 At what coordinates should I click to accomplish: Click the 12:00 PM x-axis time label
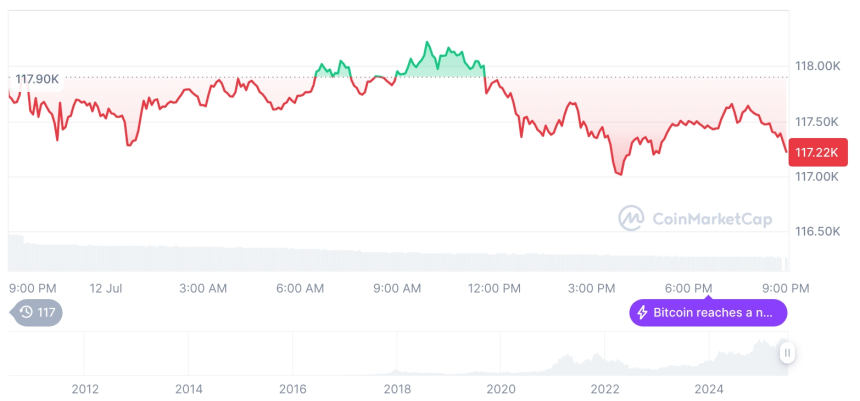[x=495, y=288]
